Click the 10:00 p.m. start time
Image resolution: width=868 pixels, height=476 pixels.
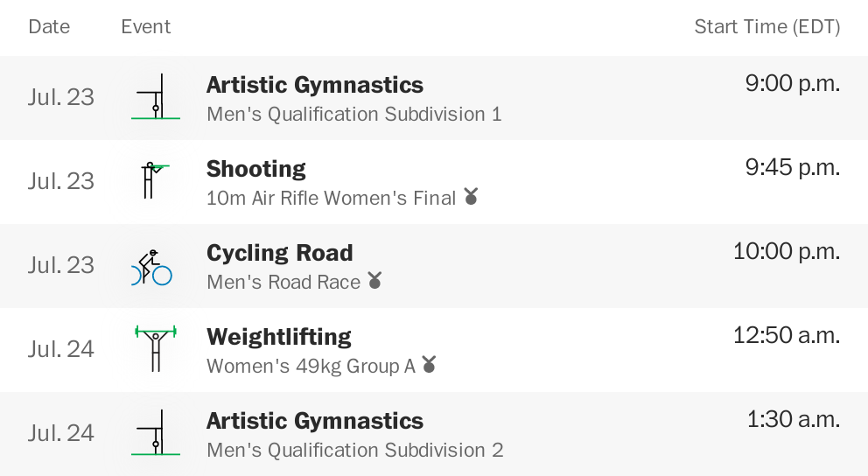(x=786, y=252)
